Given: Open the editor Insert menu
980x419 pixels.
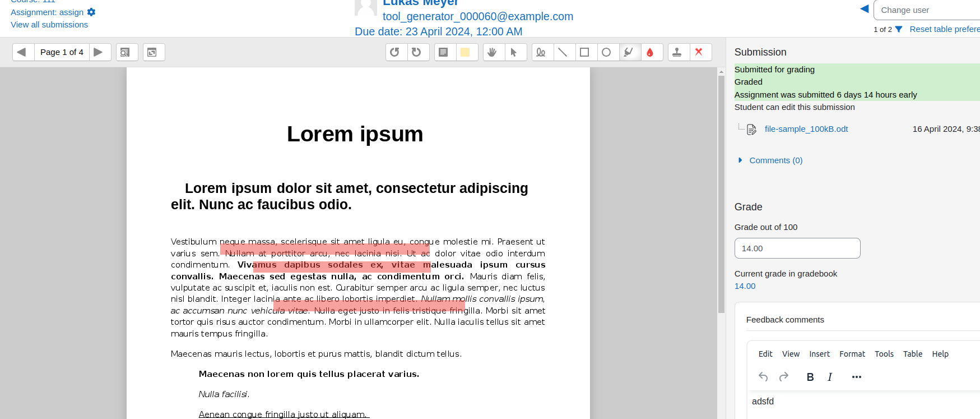Looking at the screenshot, I should click(819, 354).
